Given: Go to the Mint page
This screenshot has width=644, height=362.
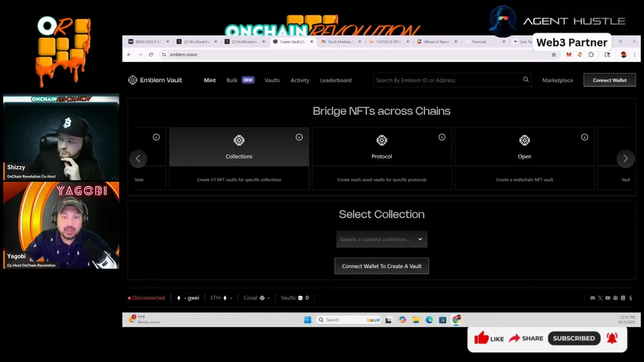Looking at the screenshot, I should coord(210,80).
